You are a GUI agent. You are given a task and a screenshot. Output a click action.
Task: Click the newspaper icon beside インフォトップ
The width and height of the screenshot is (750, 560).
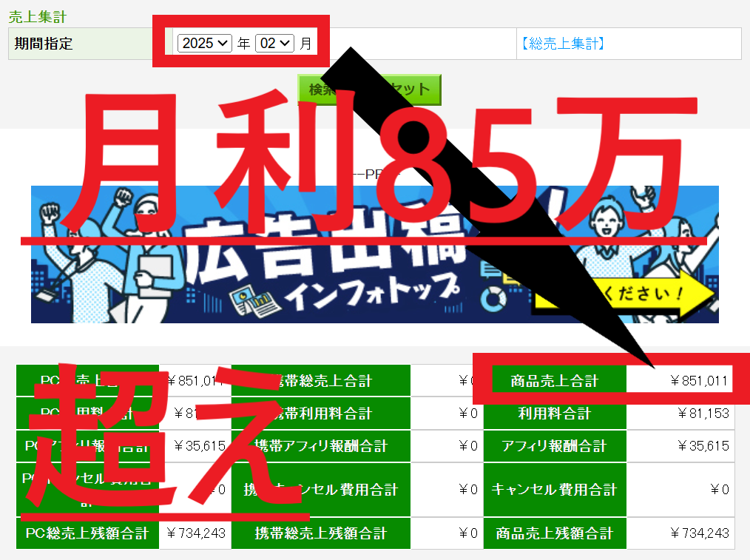[250, 301]
